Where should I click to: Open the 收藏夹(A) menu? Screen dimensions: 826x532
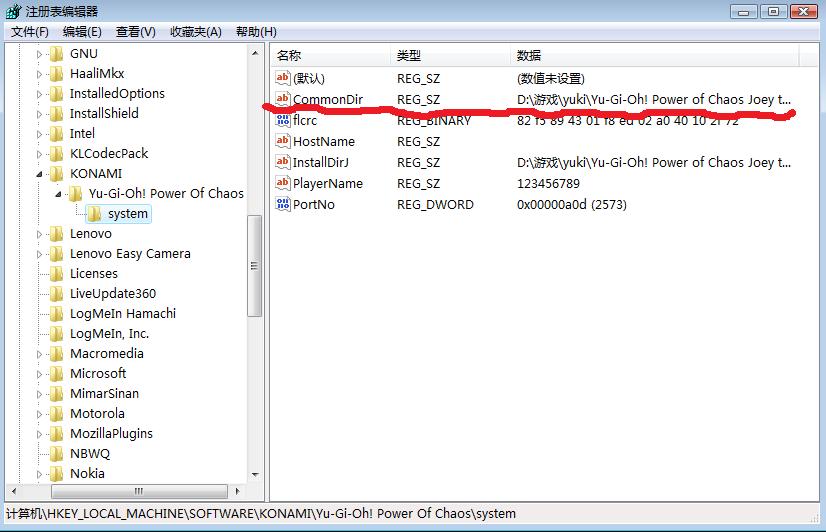pyautogui.click(x=196, y=32)
